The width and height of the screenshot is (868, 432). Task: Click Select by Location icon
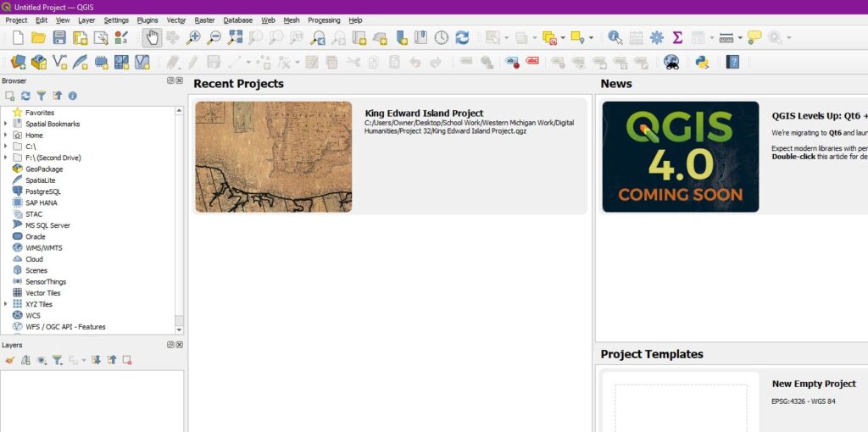pos(577,37)
